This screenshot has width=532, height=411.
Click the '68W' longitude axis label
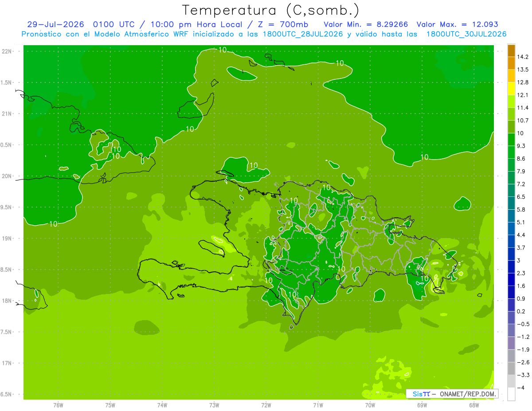tap(474, 405)
